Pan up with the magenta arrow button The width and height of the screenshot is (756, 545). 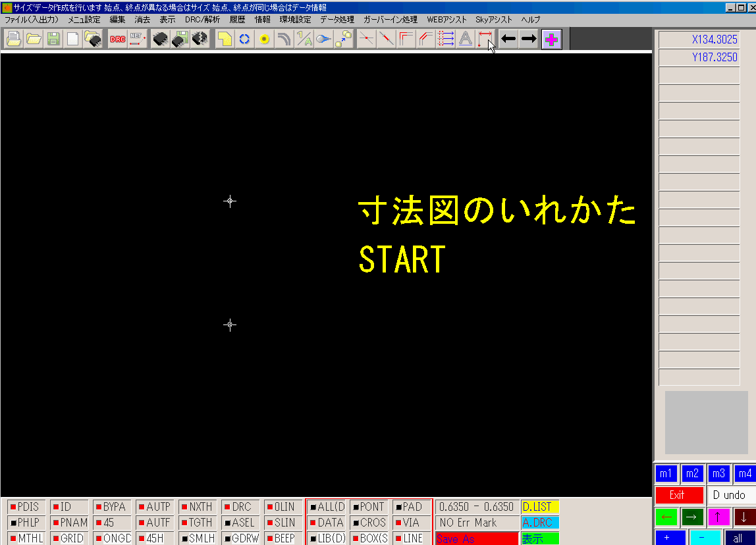[x=718, y=517]
